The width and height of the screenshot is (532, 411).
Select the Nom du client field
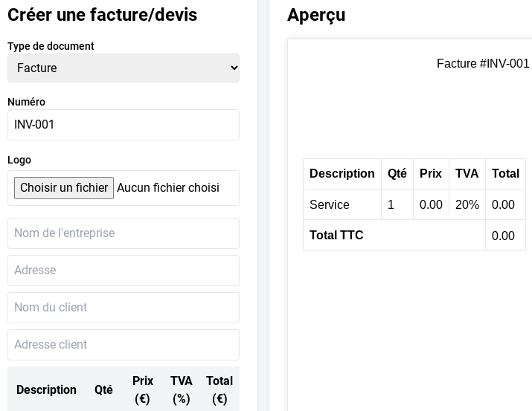[x=123, y=308]
